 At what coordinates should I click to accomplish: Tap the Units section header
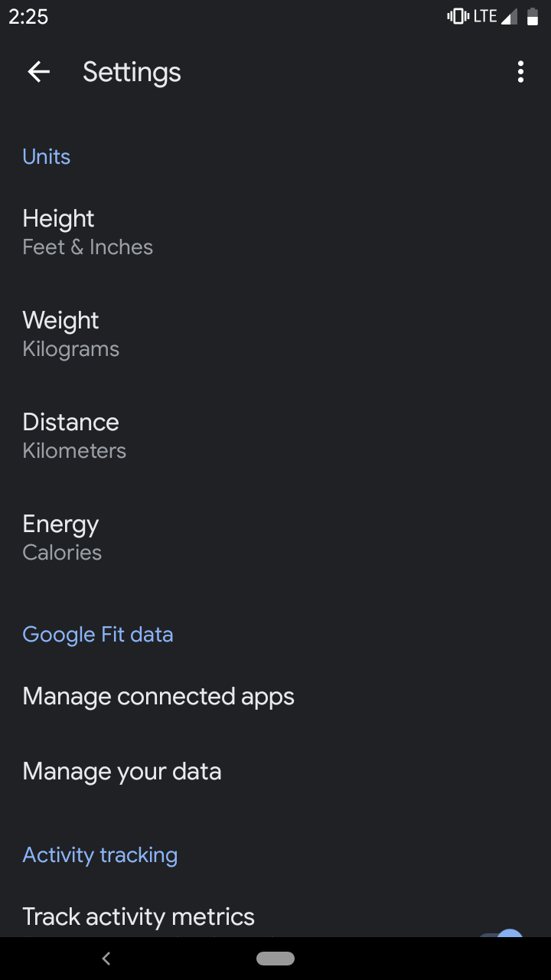click(x=47, y=157)
